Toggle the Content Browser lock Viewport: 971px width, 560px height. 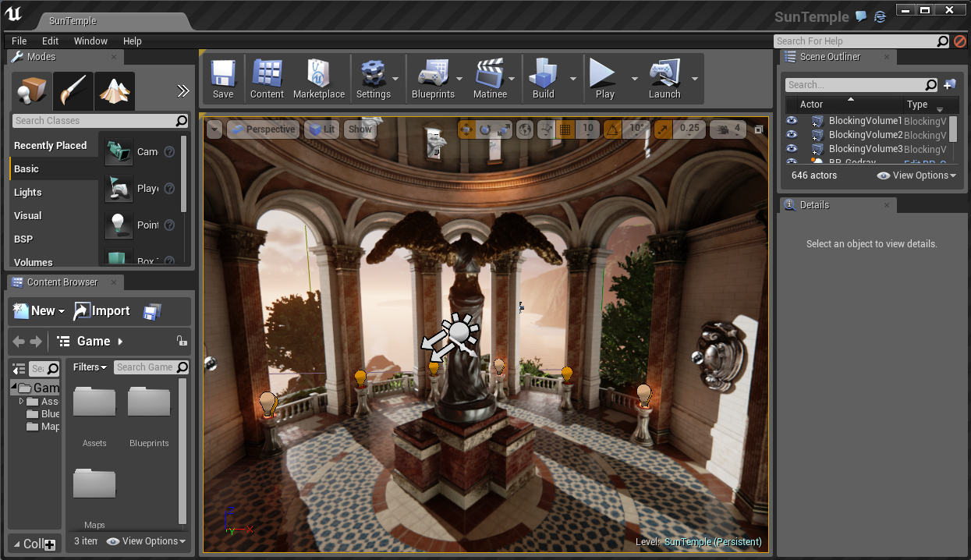coord(181,341)
